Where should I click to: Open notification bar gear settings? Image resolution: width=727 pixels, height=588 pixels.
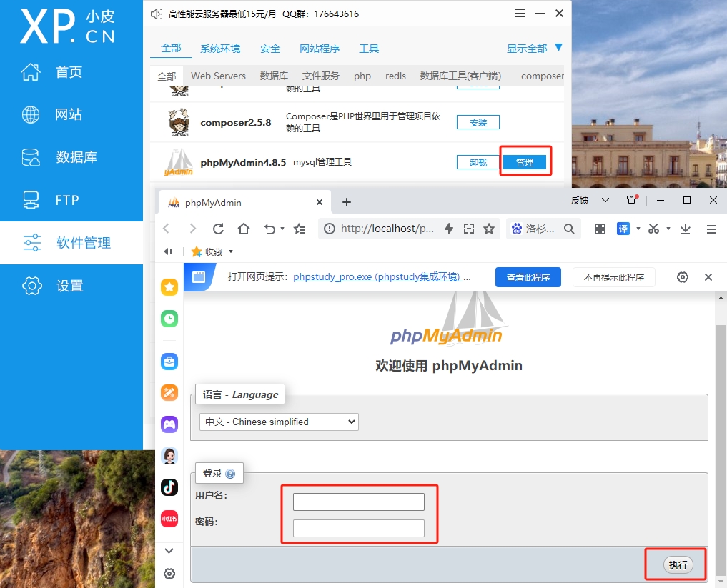tap(683, 277)
